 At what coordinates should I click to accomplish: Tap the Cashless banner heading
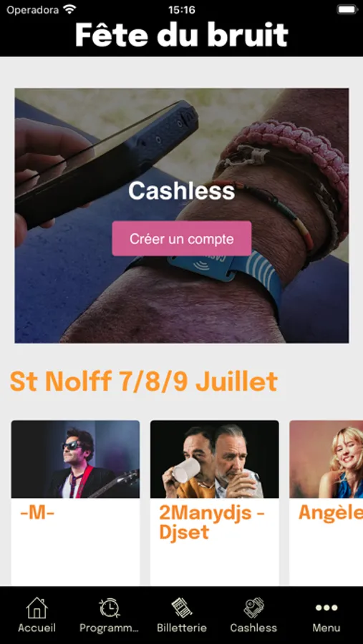click(182, 191)
